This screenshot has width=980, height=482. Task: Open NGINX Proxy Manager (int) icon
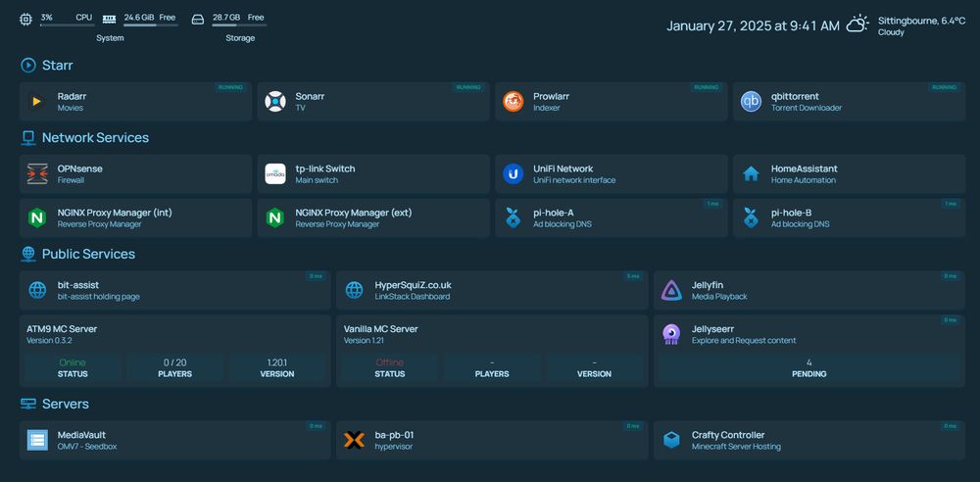point(37,217)
